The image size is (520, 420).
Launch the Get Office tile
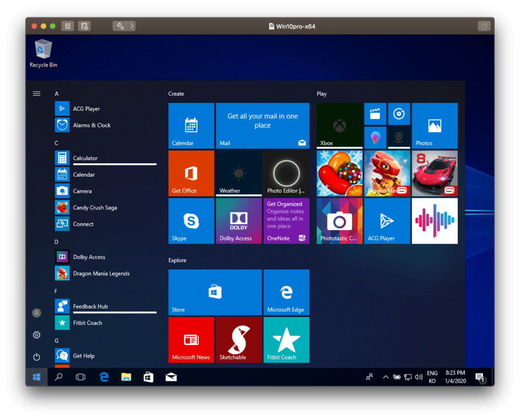pos(191,173)
